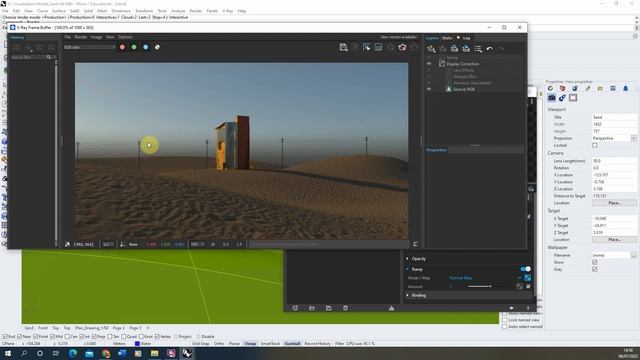Click Place button for target location
Screen dimensions: 640x360
614,240
